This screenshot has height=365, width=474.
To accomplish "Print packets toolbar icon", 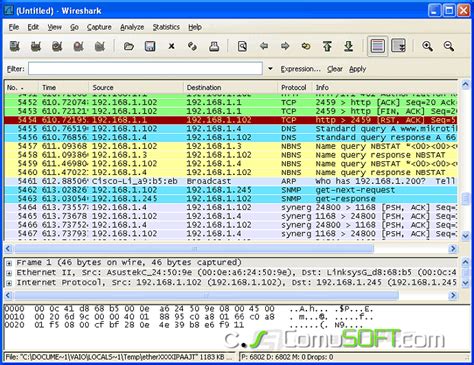I will [214, 46].
